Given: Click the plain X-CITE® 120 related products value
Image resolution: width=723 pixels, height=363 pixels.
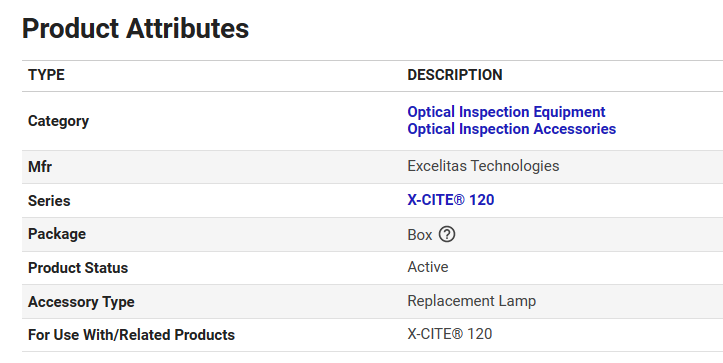Looking at the screenshot, I should click(450, 334).
